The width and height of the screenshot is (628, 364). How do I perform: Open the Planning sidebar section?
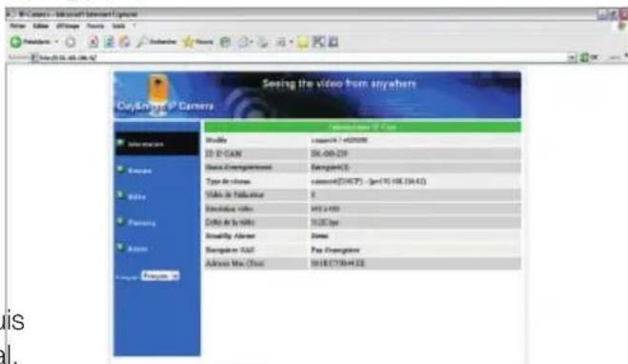[141, 223]
